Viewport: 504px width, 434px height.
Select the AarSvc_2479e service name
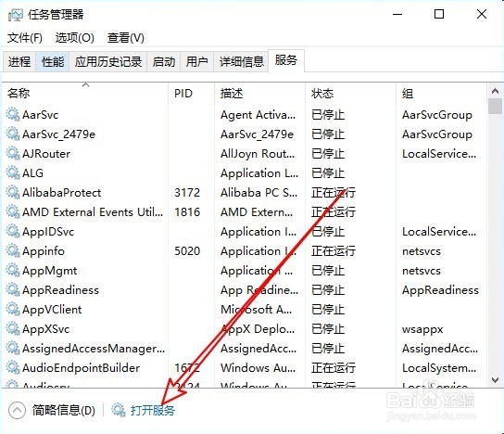(x=58, y=134)
